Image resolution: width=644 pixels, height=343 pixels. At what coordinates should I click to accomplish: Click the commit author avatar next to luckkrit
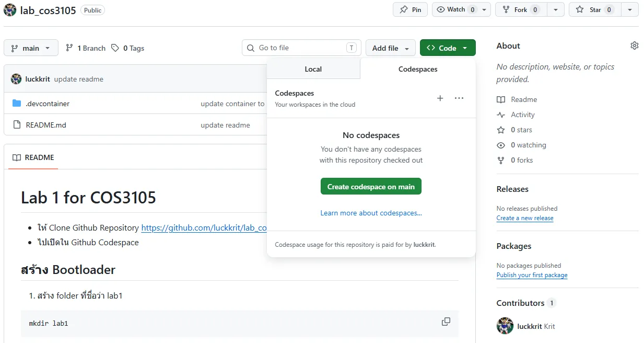[16, 79]
